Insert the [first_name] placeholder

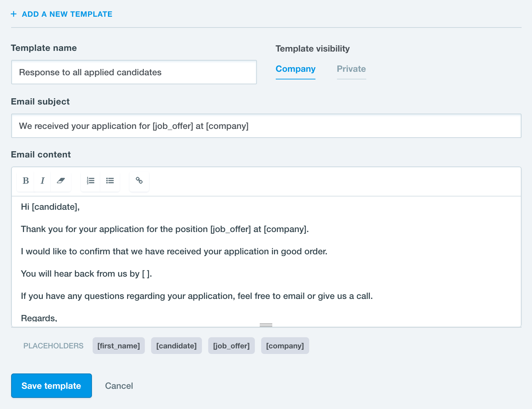click(x=119, y=346)
